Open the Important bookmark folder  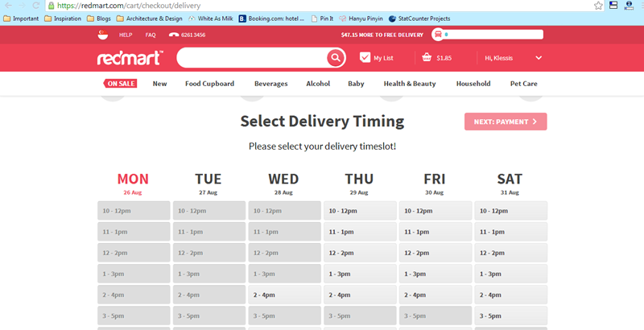point(21,19)
